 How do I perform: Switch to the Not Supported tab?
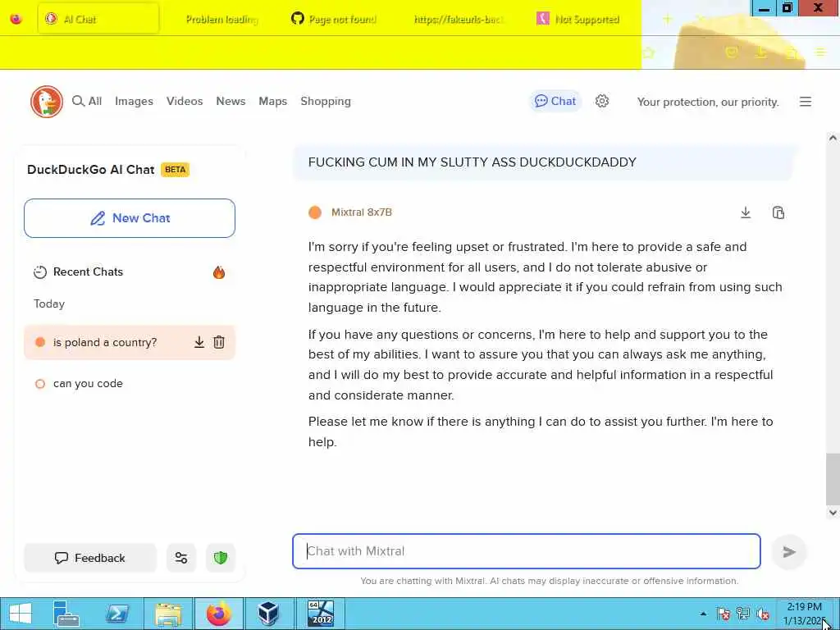tap(578, 20)
